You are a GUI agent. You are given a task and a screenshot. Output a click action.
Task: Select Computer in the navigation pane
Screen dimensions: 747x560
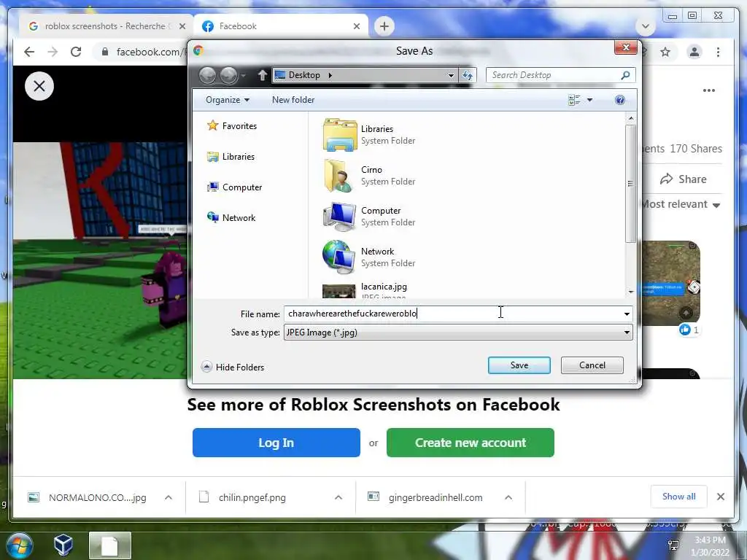[x=234, y=187]
